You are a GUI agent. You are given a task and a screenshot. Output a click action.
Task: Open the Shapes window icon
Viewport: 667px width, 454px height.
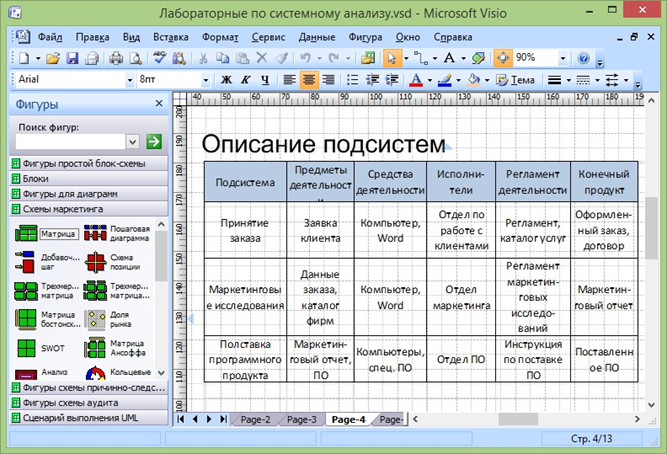point(368,58)
